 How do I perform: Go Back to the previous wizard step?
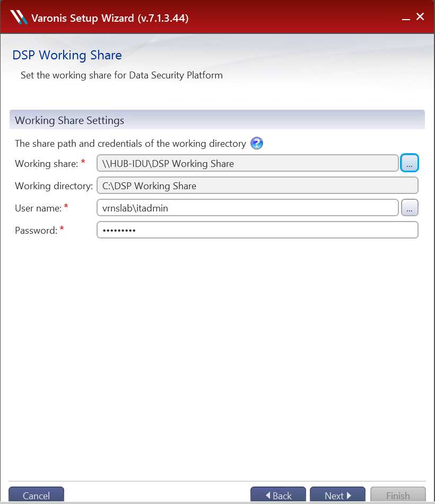278,494
